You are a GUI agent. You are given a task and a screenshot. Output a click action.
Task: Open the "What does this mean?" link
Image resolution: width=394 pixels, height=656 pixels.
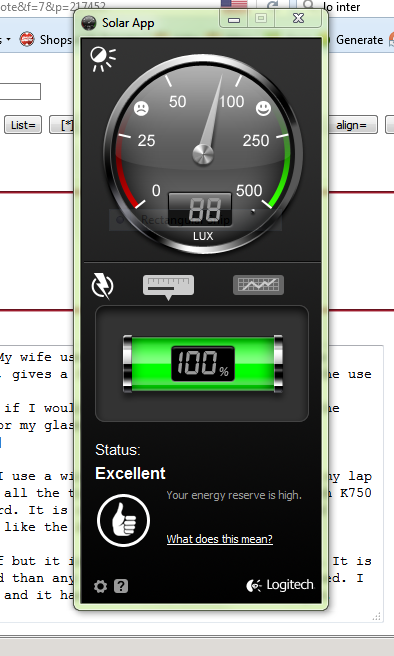(x=220, y=539)
